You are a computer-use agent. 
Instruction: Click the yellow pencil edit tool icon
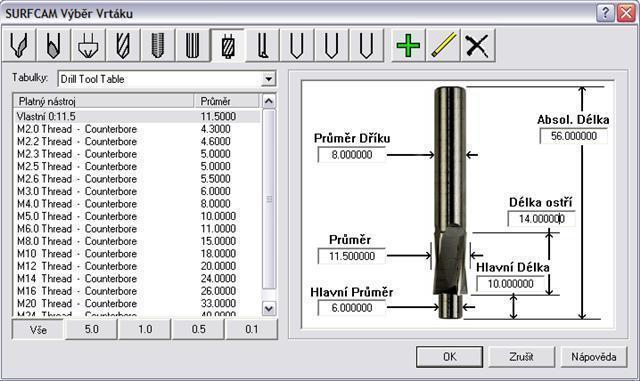point(443,45)
